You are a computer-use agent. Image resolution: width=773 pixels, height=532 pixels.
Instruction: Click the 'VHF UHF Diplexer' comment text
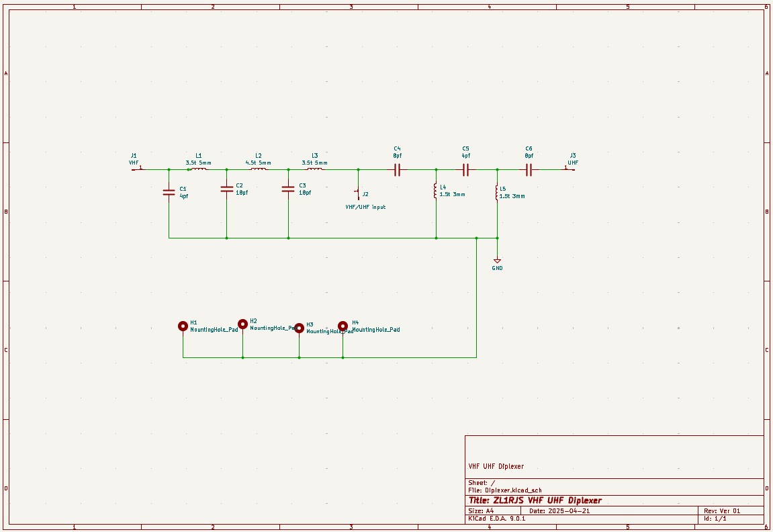pyautogui.click(x=496, y=466)
